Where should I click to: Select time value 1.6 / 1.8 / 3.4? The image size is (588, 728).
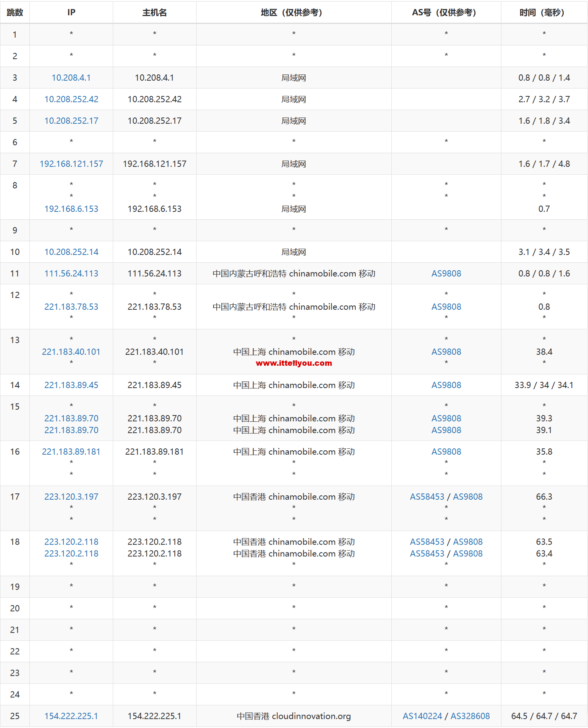point(544,121)
